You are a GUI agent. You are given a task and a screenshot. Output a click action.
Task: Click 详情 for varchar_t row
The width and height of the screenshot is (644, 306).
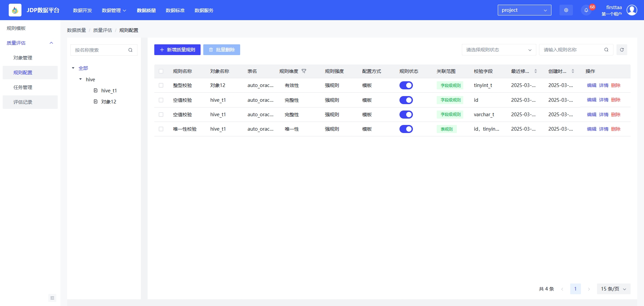pos(604,115)
